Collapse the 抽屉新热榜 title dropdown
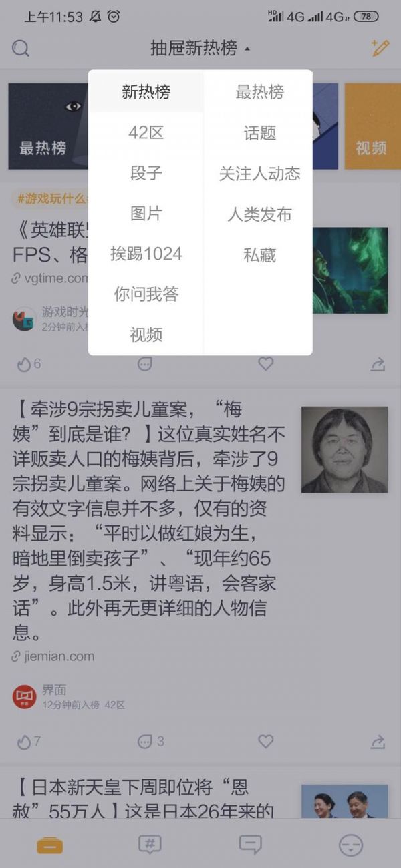This screenshot has width=401, height=868. 200,48
